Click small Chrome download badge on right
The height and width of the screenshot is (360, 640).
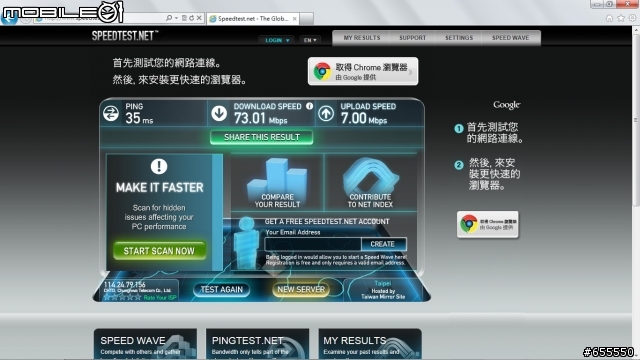(x=488, y=224)
